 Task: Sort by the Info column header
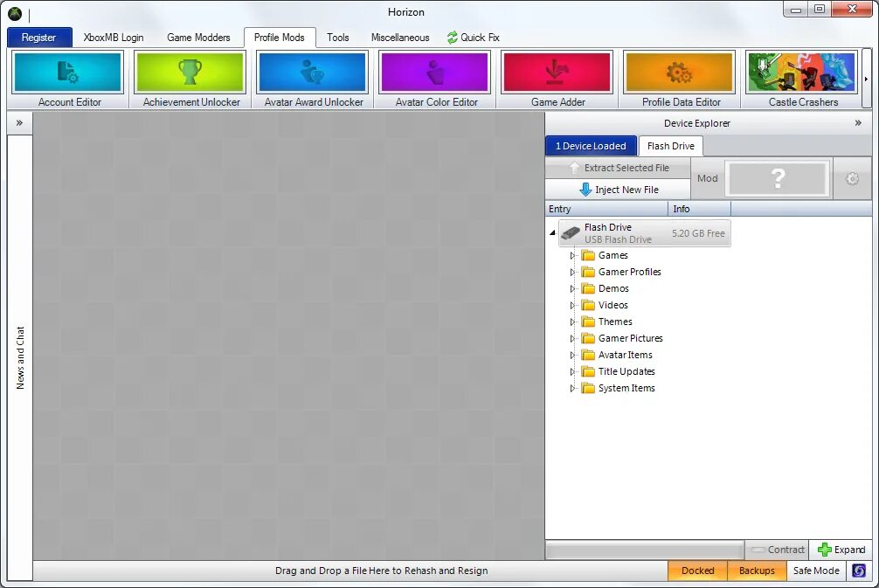(700, 209)
